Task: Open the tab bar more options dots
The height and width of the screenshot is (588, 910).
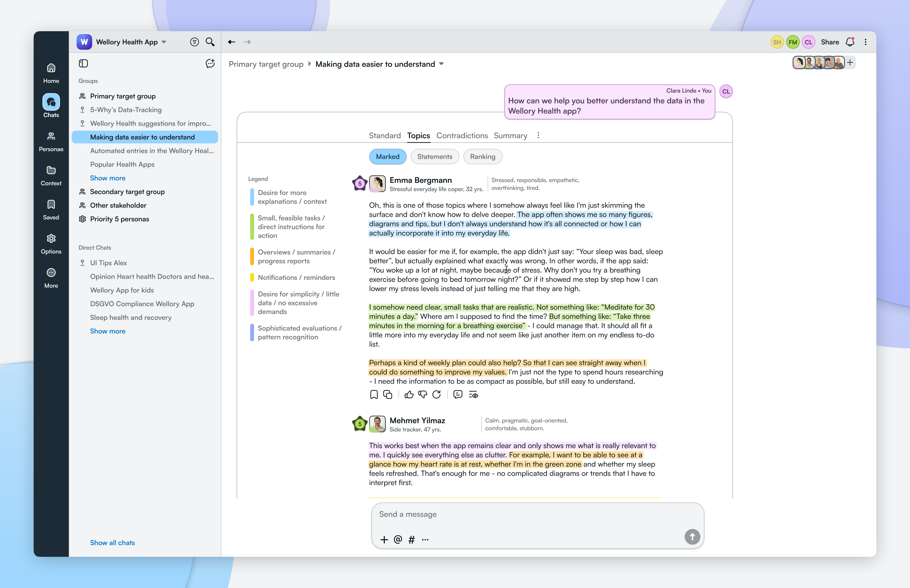Action: pyautogui.click(x=538, y=135)
